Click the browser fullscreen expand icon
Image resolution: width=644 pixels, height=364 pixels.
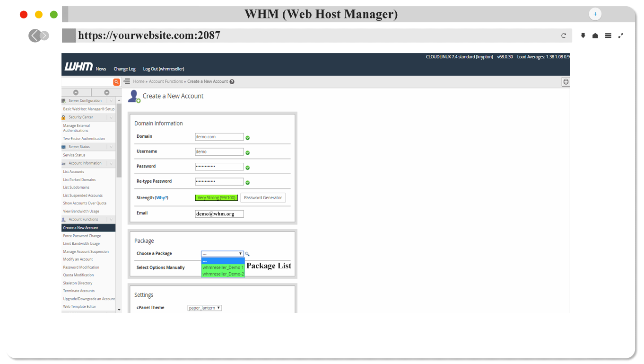coord(621,36)
